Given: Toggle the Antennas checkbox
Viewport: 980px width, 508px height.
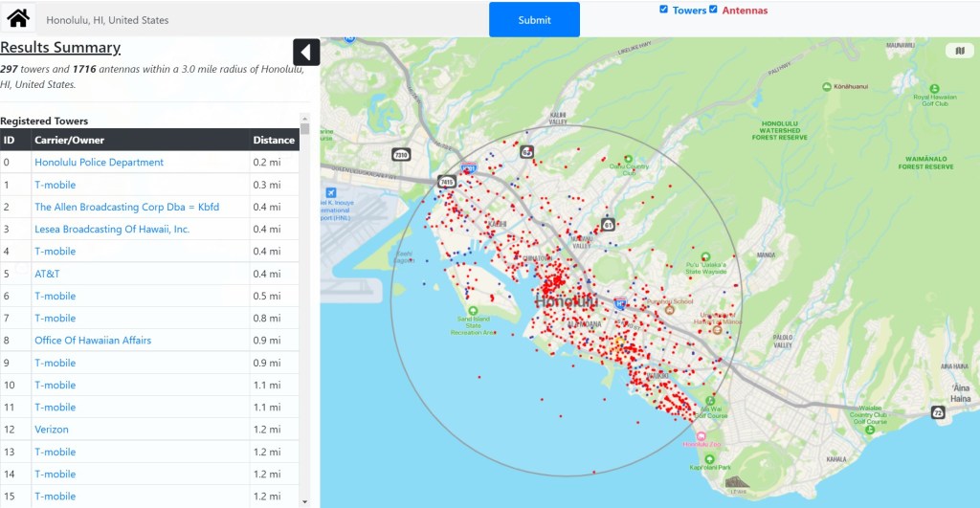Looking at the screenshot, I should (713, 10).
